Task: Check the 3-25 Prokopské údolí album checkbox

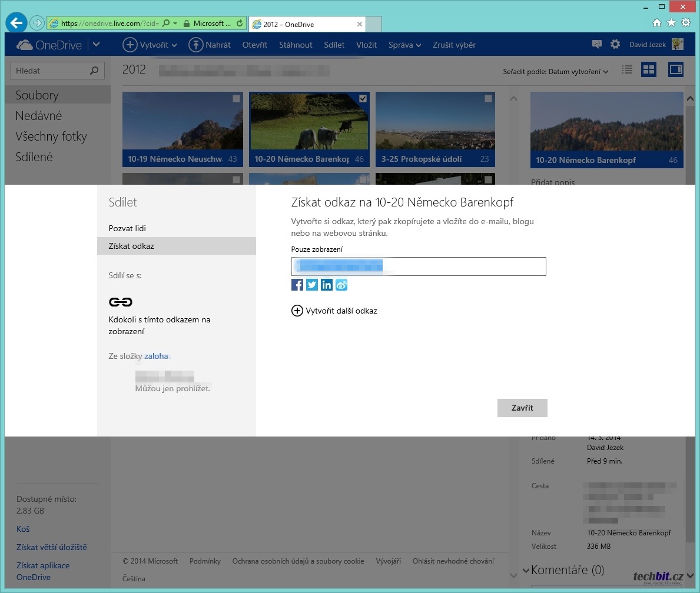Action: click(x=488, y=99)
